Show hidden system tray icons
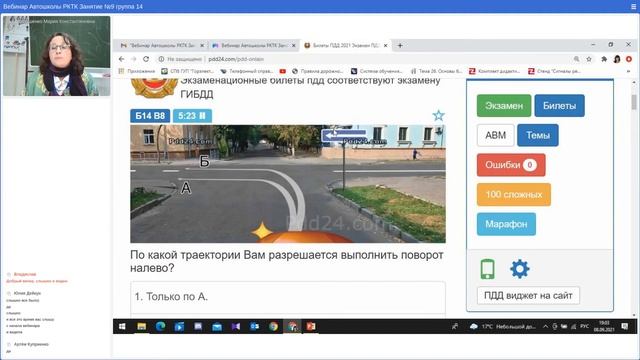Image resolution: width=640 pixels, height=360 pixels. click(545, 327)
